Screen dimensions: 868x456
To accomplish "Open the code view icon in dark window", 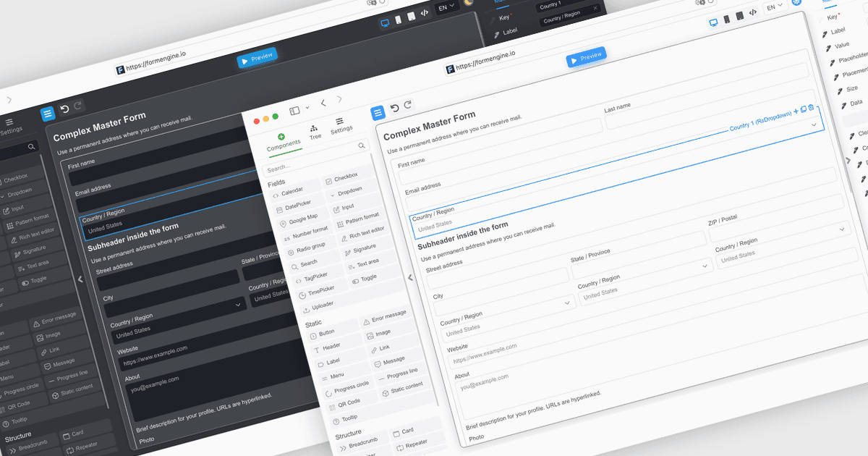I will click(424, 14).
